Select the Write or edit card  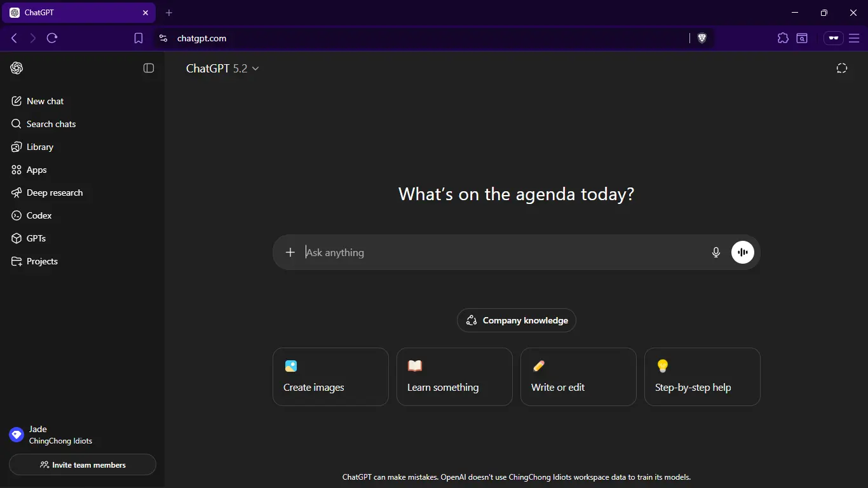[578, 377]
